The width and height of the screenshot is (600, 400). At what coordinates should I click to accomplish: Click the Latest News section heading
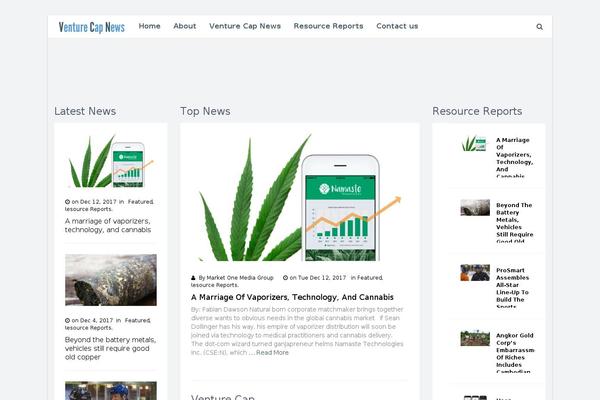pos(85,111)
